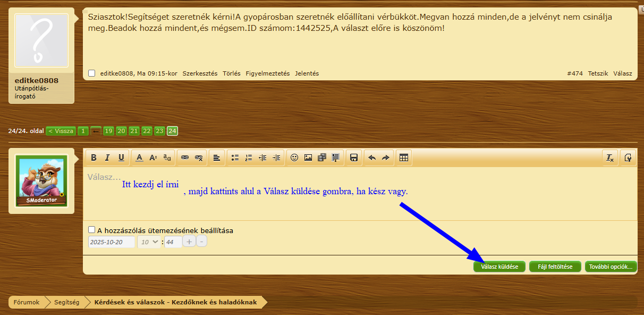Save draft using the floppy disk icon
The image size is (644, 315).
pos(353,157)
